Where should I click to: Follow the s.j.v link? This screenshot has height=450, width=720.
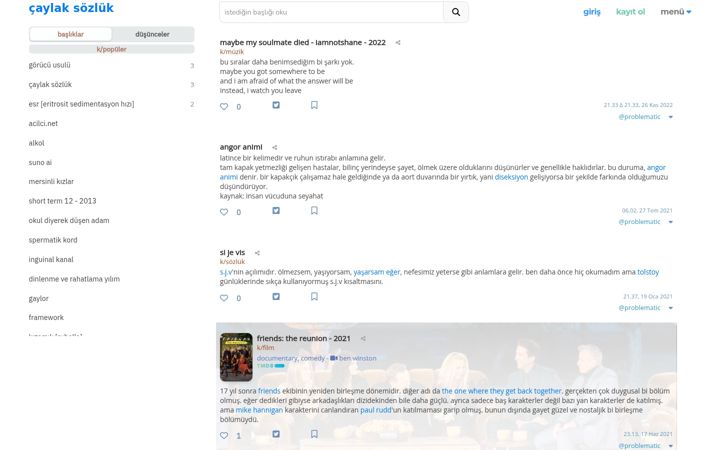point(224,272)
